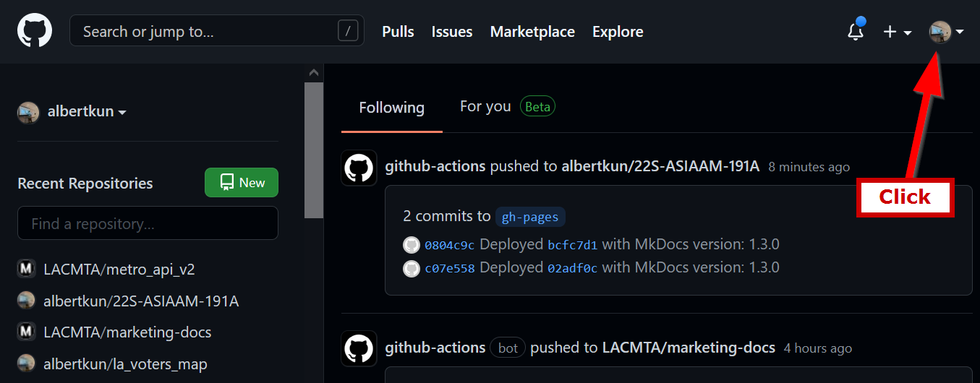Image resolution: width=980 pixels, height=383 pixels.
Task: Open the notifications bell icon
Action: pyautogui.click(x=856, y=32)
